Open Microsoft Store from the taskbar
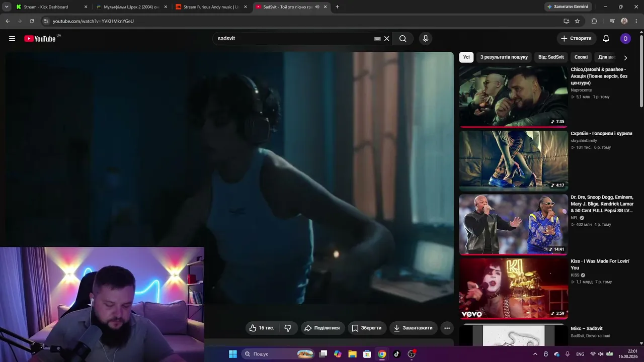644x362 pixels. point(367,354)
